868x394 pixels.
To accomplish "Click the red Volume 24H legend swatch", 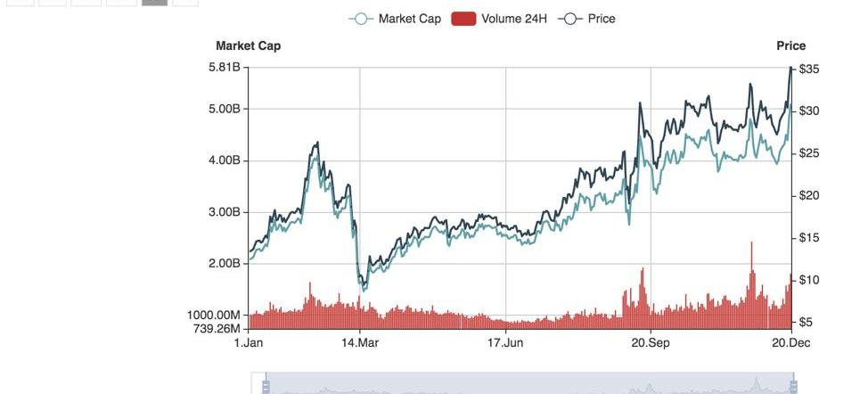I will click(463, 19).
